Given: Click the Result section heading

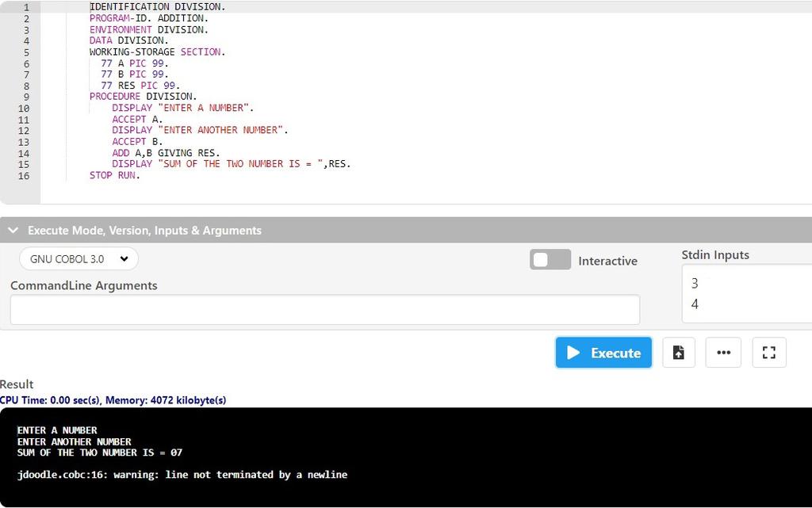Looking at the screenshot, I should coord(17,384).
